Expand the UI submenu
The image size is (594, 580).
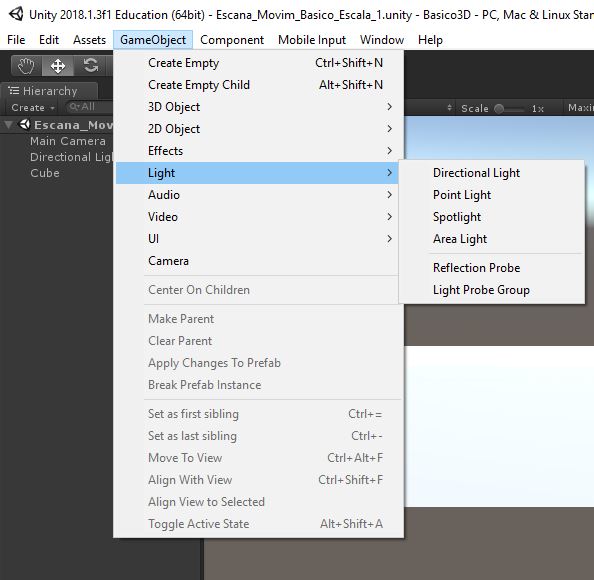coord(257,239)
